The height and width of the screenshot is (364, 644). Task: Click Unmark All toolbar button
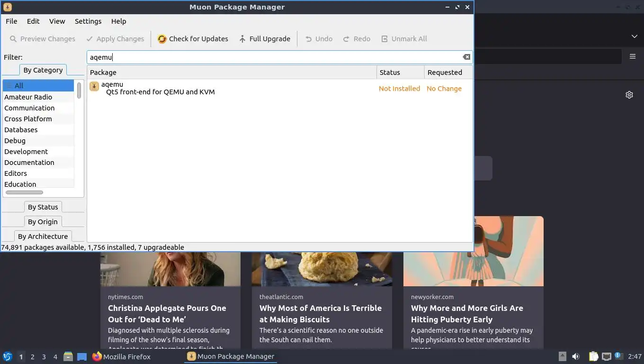point(404,39)
